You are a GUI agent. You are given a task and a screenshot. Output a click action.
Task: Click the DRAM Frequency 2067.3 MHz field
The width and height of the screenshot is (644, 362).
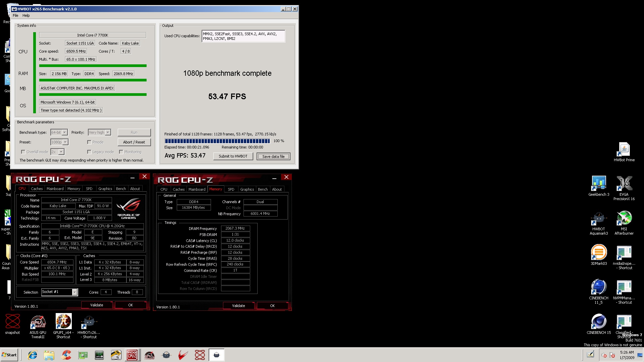coord(235,228)
